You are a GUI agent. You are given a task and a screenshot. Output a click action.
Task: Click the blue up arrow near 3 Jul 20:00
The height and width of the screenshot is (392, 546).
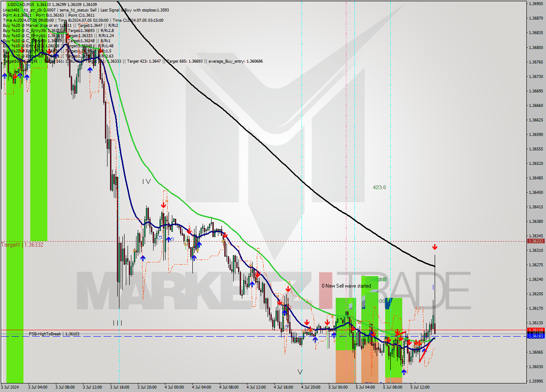pos(144,257)
